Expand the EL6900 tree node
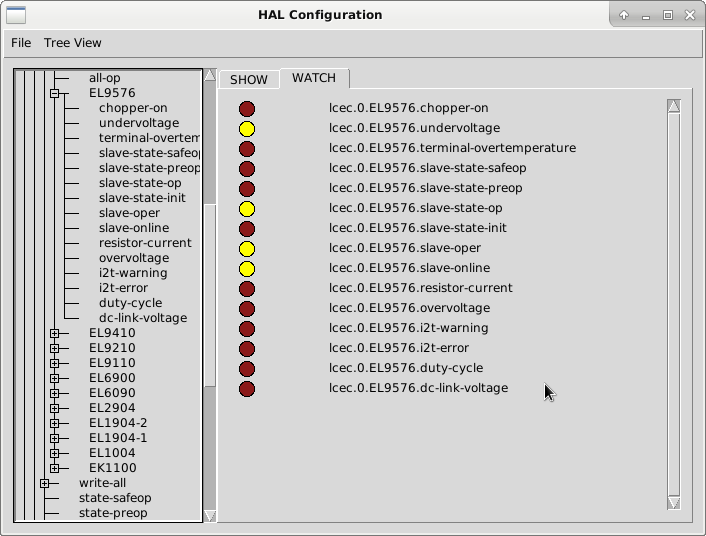Screen dimensions: 706x536 click(54, 378)
